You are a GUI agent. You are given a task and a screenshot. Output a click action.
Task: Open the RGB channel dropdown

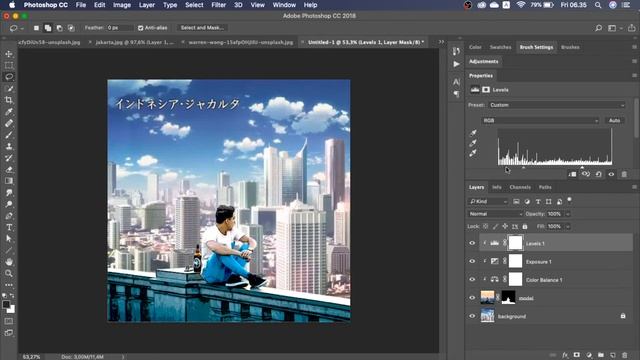click(x=540, y=120)
